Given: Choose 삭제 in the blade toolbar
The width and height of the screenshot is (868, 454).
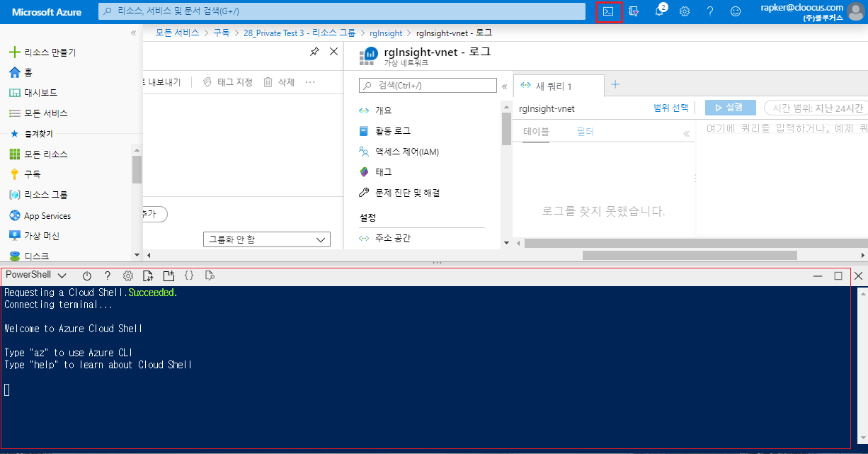Looking at the screenshot, I should pos(279,82).
